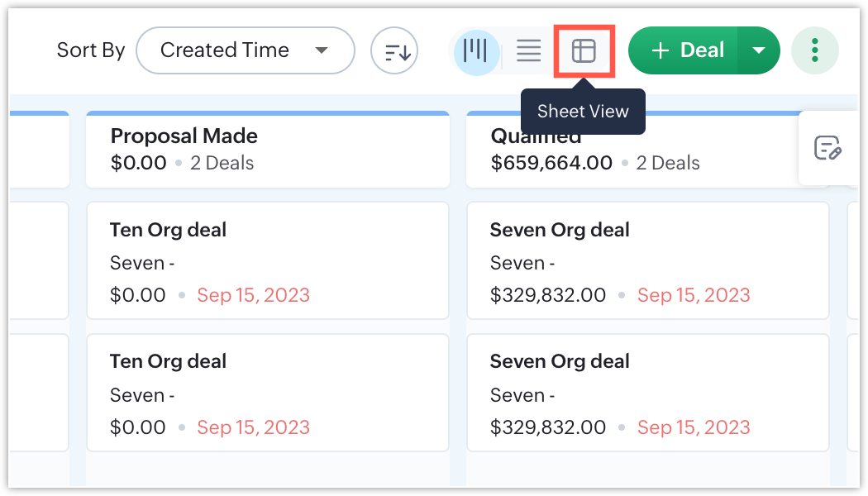Click the 2 Deals count under Proposal Made
868x496 pixels.
pos(222,163)
